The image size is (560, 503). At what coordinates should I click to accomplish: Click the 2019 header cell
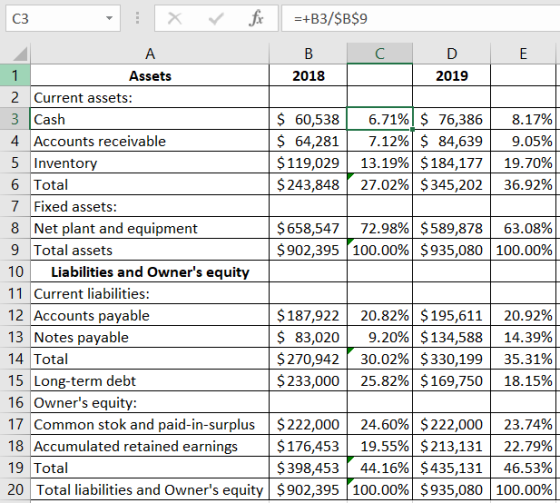click(x=452, y=75)
